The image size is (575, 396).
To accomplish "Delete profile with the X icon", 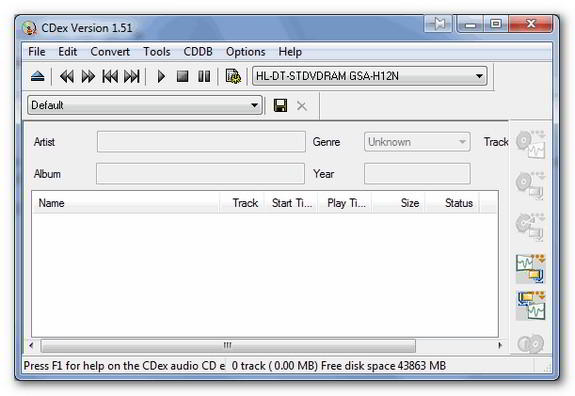I will tap(302, 106).
